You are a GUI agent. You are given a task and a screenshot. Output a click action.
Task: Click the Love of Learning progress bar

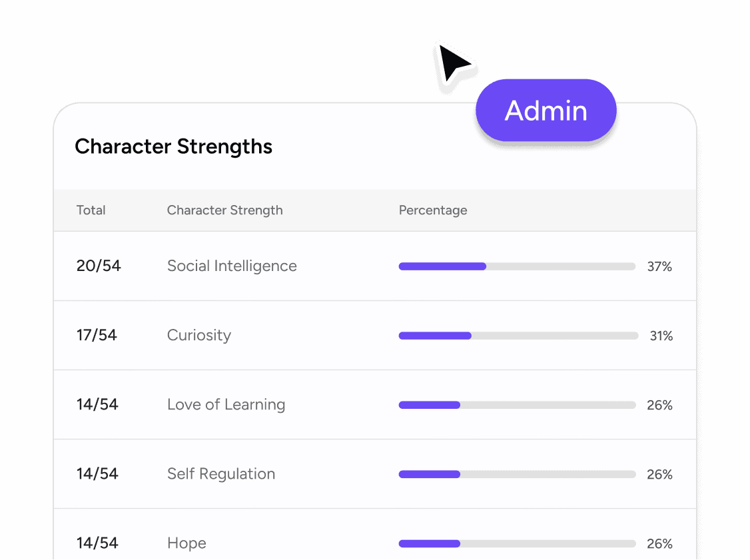516,405
